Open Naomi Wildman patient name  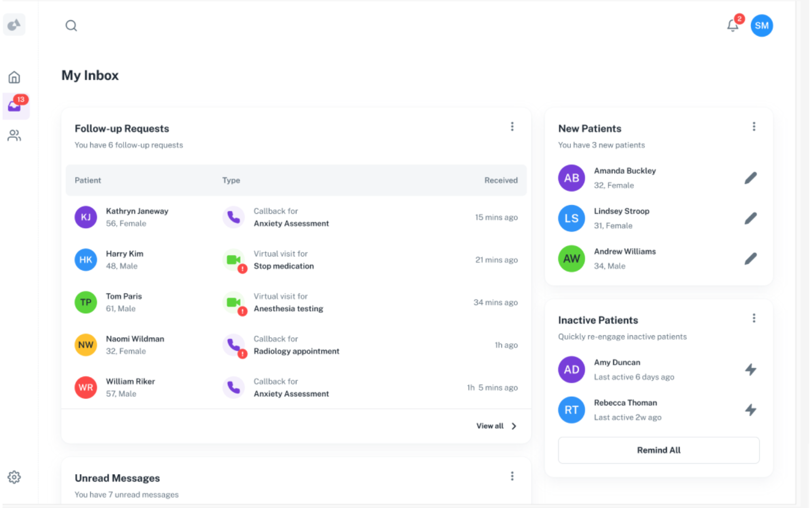tap(135, 339)
